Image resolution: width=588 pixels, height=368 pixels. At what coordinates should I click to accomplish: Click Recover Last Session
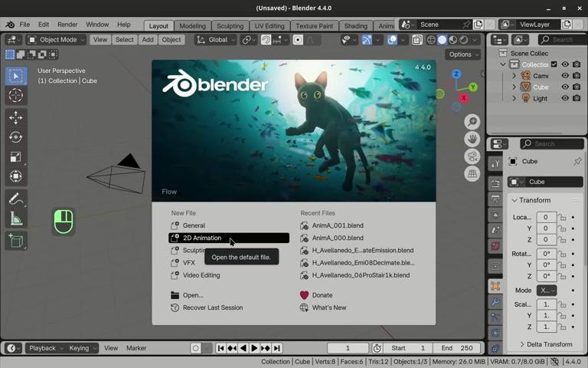[212, 307]
